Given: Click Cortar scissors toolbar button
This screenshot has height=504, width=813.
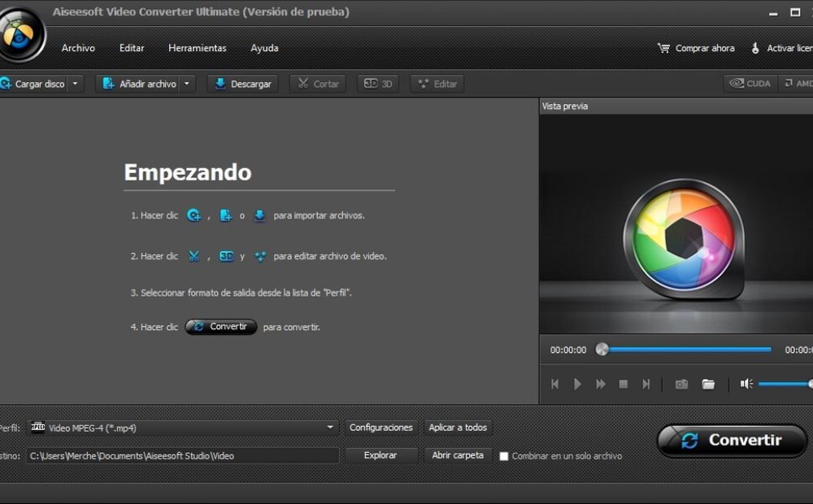Looking at the screenshot, I should pyautogui.click(x=319, y=84).
